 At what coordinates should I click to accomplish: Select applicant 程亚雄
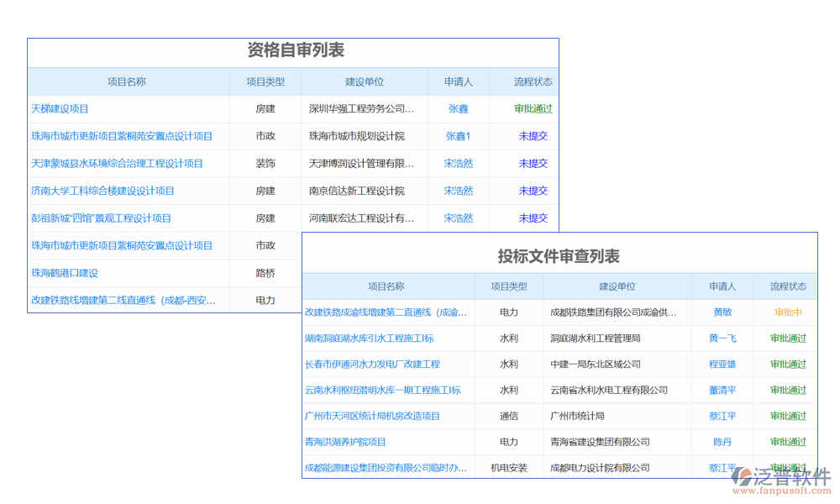pos(722,365)
